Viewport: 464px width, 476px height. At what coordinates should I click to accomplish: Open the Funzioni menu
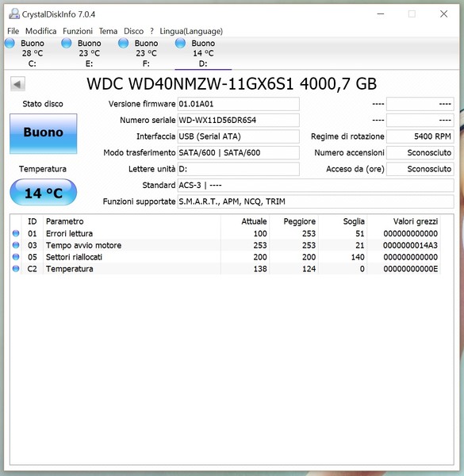click(78, 31)
